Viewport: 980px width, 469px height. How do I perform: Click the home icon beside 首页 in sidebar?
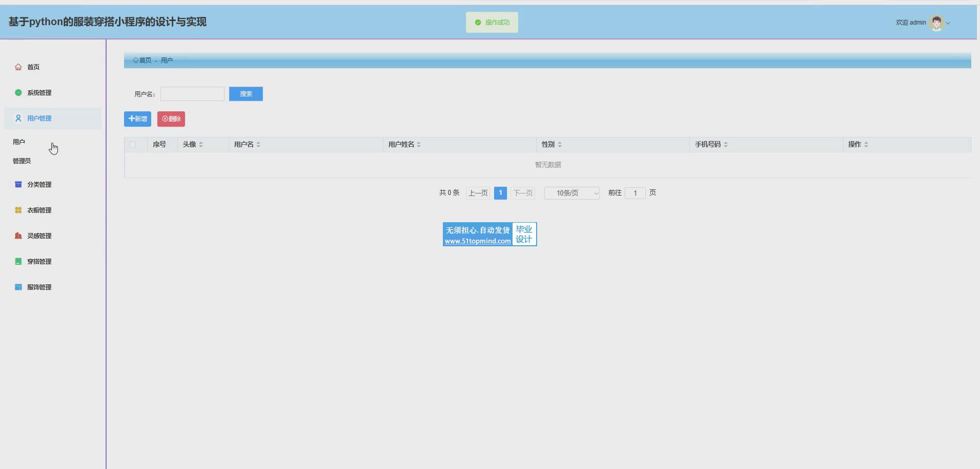click(18, 67)
